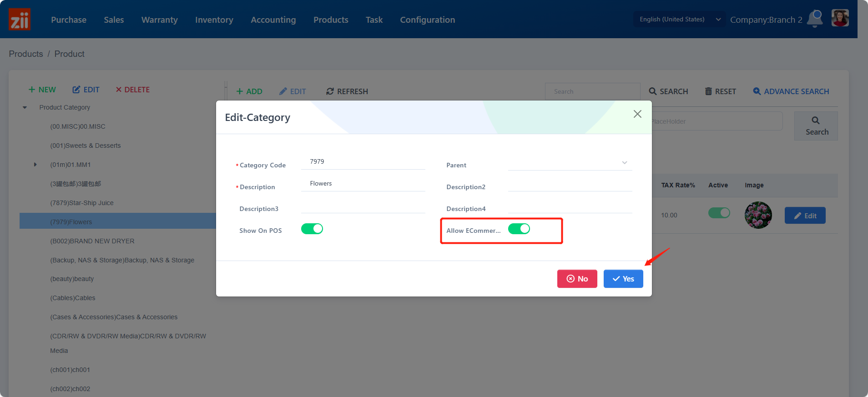Screen dimensions: 868x397
Task: Click the user profile avatar
Action: point(840,19)
